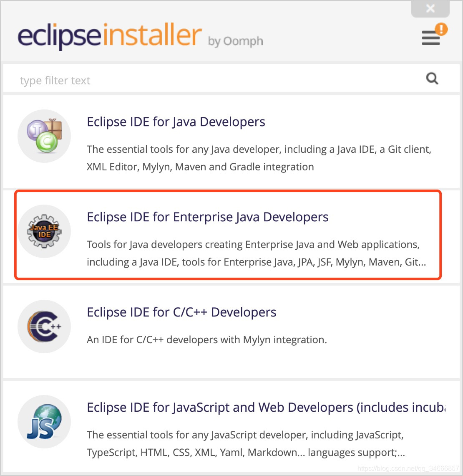Click the description 'The essential tools for any Java developer'

259,158
